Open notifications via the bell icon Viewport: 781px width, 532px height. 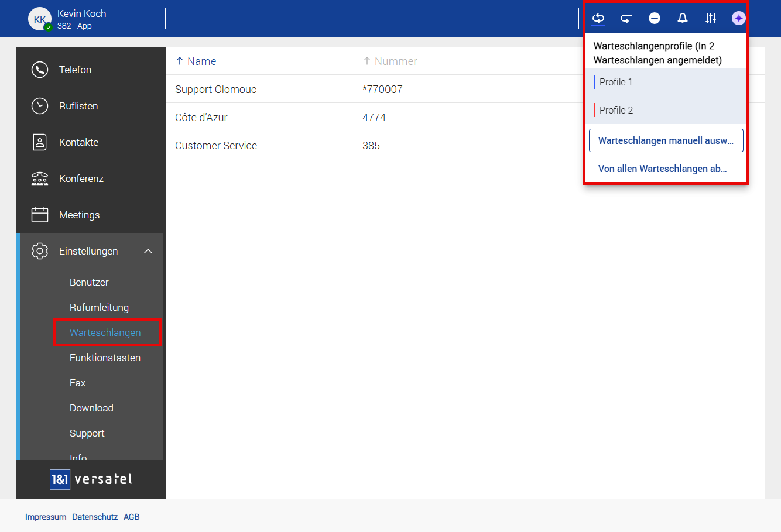click(683, 18)
